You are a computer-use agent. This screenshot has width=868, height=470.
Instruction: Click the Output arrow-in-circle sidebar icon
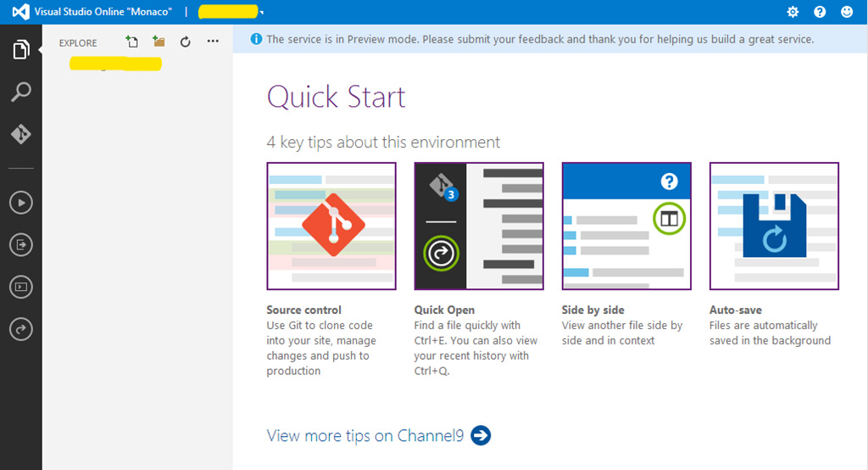pos(21,245)
